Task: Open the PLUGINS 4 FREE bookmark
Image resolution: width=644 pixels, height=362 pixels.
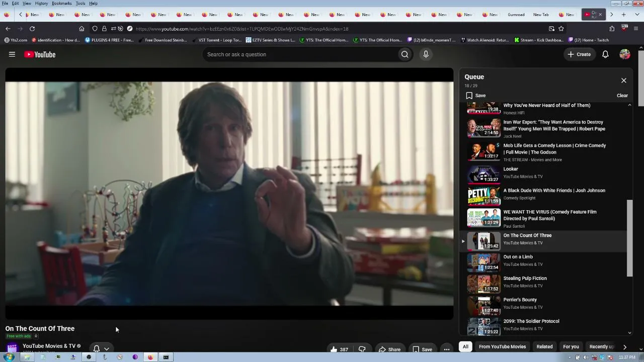Action: 109,40
